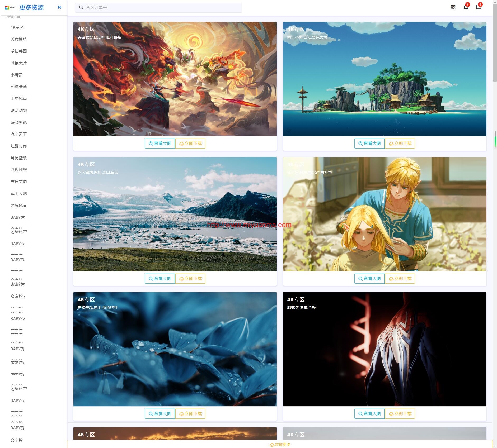
Task: Open the glacier landscape thumbnail
Action: pos(175,214)
